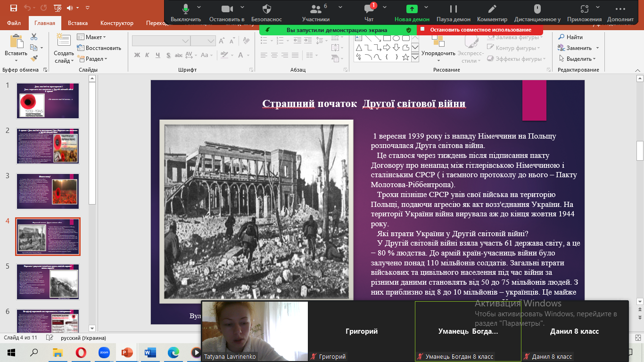
Task: Click the Заменить replace button
Action: point(575,48)
